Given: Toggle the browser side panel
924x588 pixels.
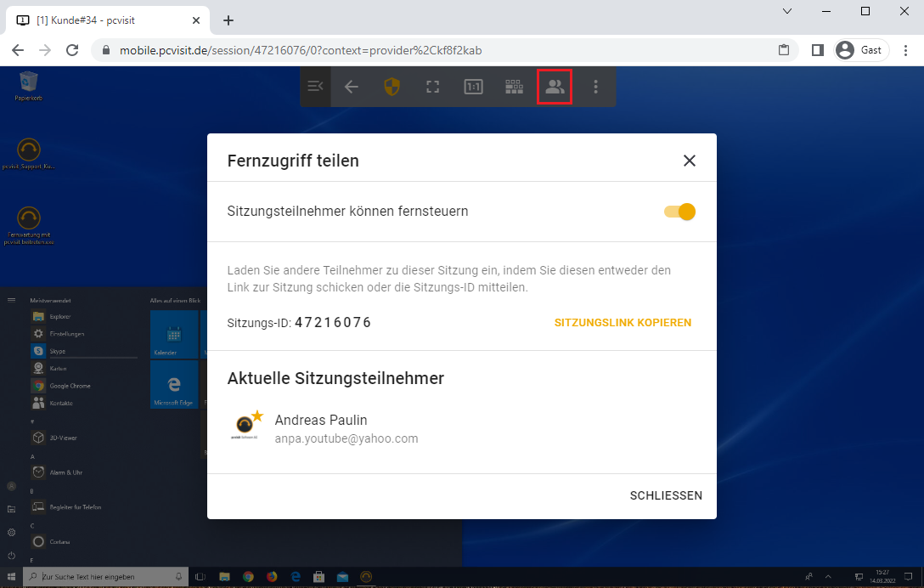Looking at the screenshot, I should click(817, 50).
